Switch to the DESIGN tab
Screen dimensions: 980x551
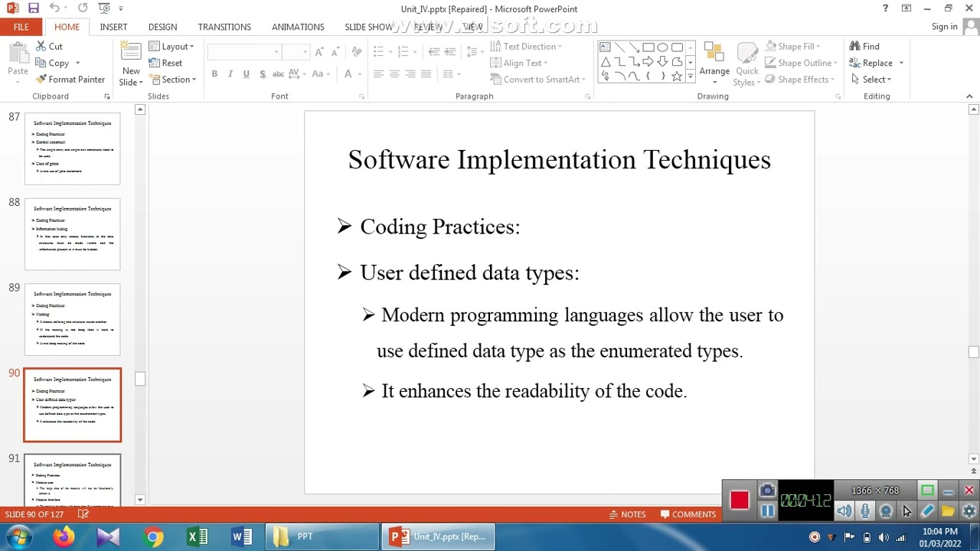coord(162,27)
